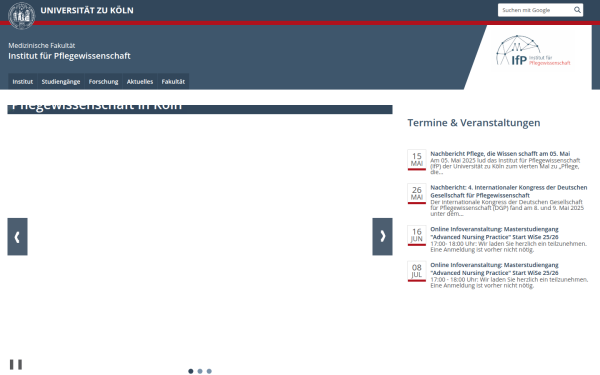The height and width of the screenshot is (375, 600).
Task: Select the second slider dot
Action: [x=200, y=371]
